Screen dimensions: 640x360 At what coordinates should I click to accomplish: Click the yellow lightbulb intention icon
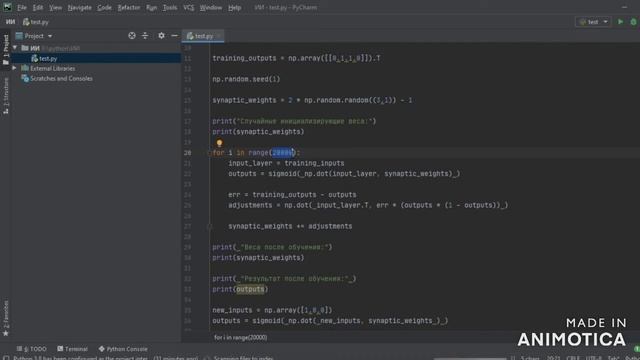pyautogui.click(x=219, y=143)
